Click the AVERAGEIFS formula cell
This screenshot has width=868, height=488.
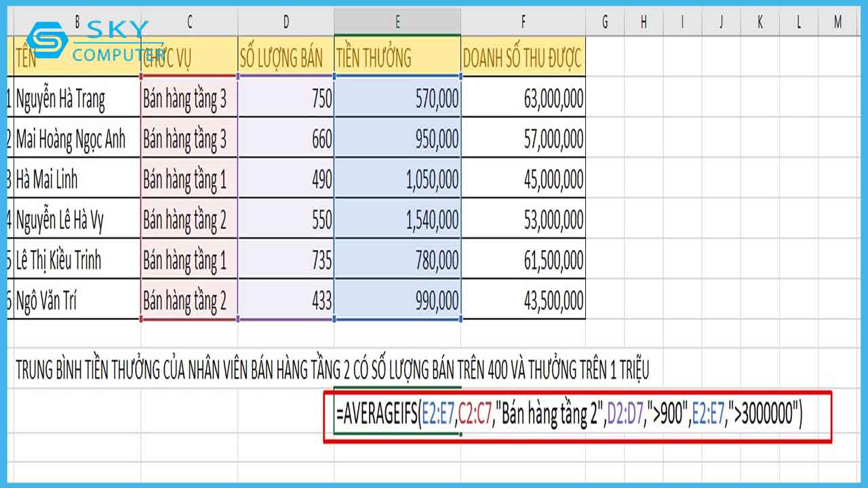coord(568,416)
